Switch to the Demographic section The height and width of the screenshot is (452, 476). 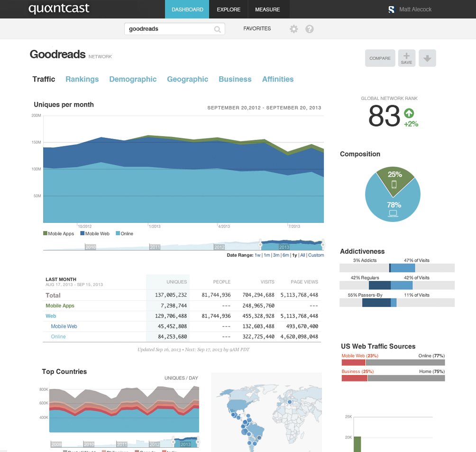tap(133, 79)
